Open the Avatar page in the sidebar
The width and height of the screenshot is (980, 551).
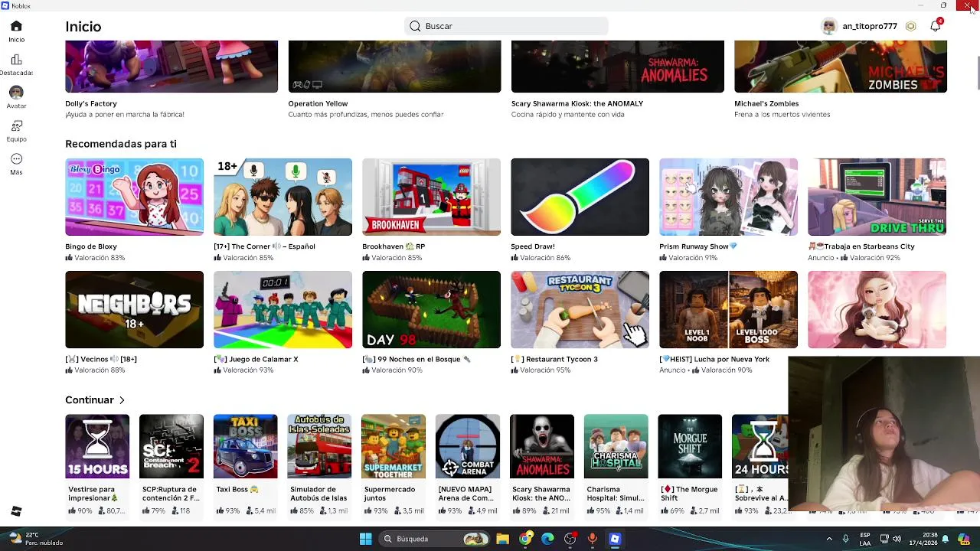click(x=16, y=97)
